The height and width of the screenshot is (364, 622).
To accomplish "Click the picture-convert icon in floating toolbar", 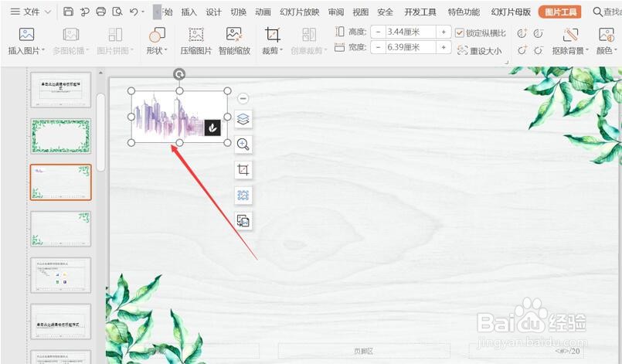I will pyautogui.click(x=243, y=221).
